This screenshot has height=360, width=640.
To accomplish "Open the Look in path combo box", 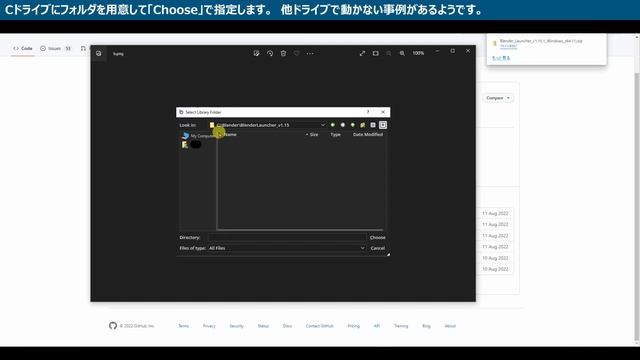I will point(267,125).
